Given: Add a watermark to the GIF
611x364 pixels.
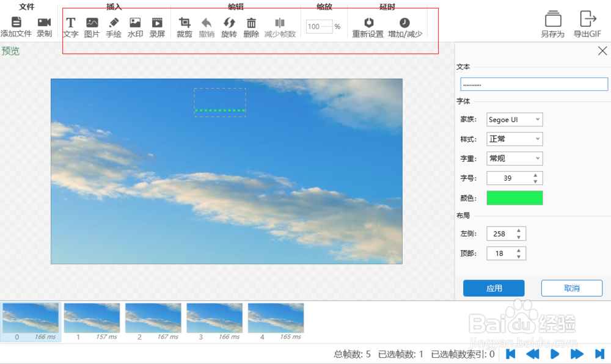Looking at the screenshot, I should (134, 26).
